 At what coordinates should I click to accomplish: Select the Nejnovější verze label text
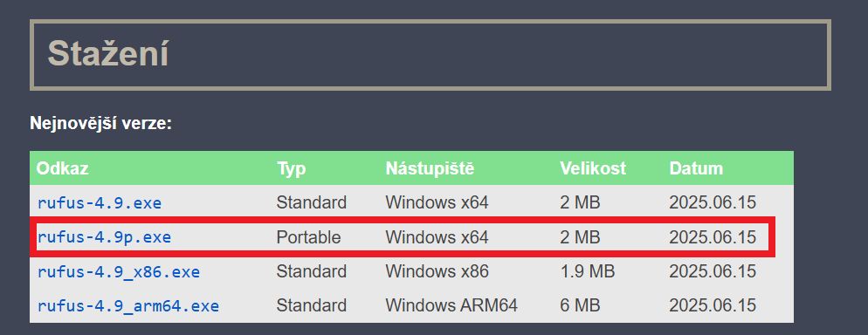[100, 123]
